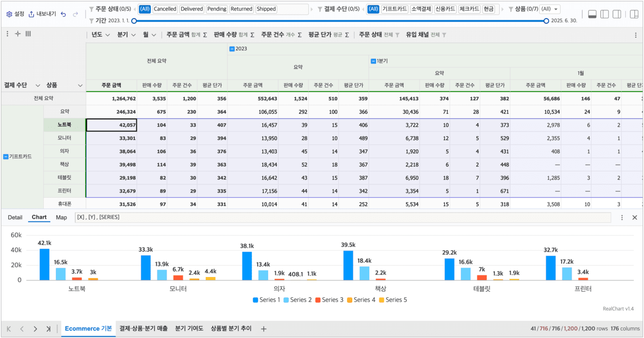Toggle Series 3 in the chart legend
The height and width of the screenshot is (338, 644).
(330, 300)
